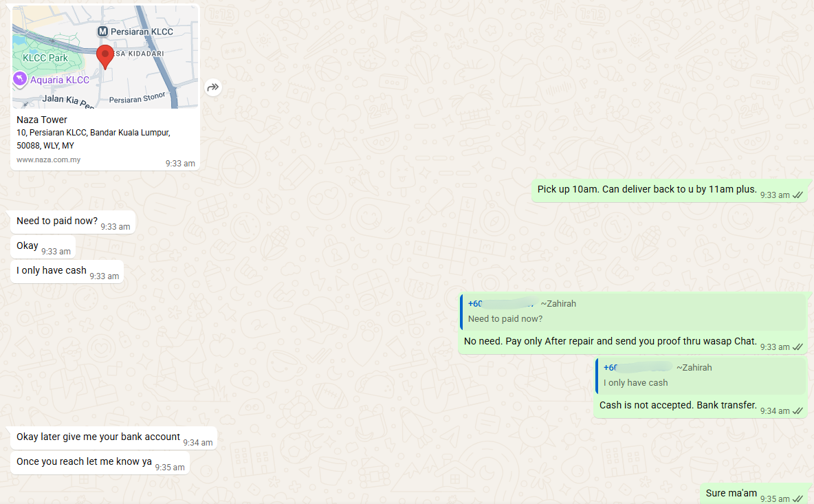Click the Persiaran KLCC metro station icon
814x504 pixels.
103,32
